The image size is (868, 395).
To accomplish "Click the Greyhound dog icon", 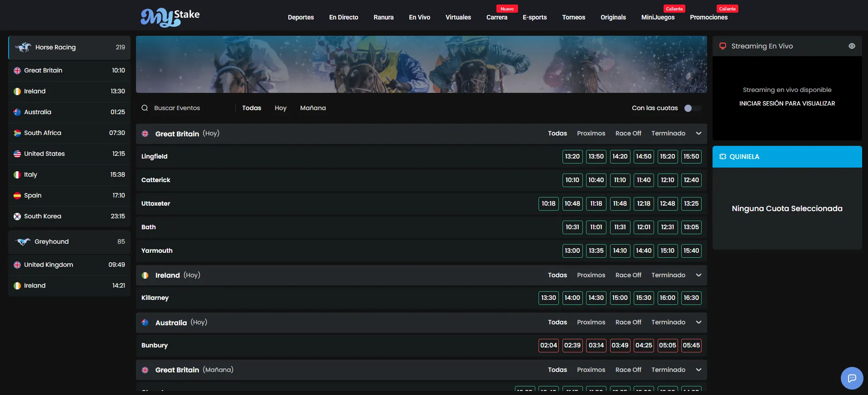I will point(23,241).
